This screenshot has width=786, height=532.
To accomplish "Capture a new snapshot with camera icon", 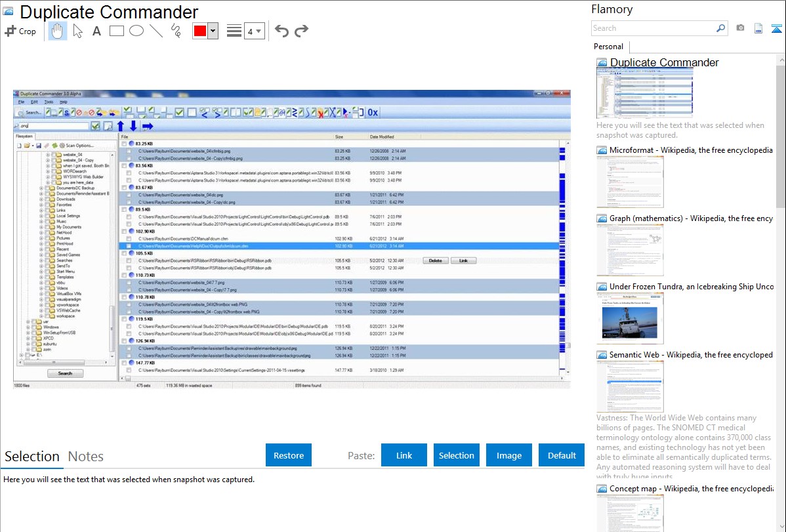I will [740, 28].
